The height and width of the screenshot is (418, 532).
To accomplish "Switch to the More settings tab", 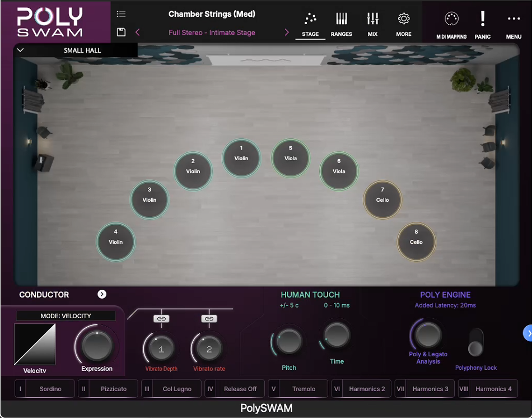I will (404, 25).
